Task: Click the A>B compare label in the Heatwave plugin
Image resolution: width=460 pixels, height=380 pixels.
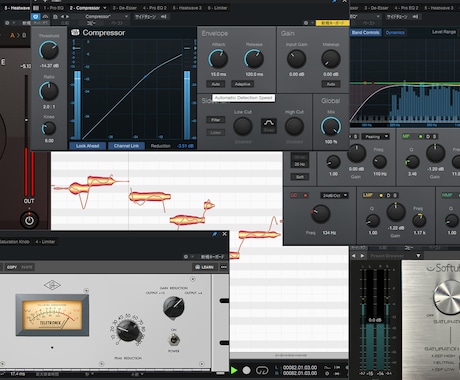Action: (18, 35)
